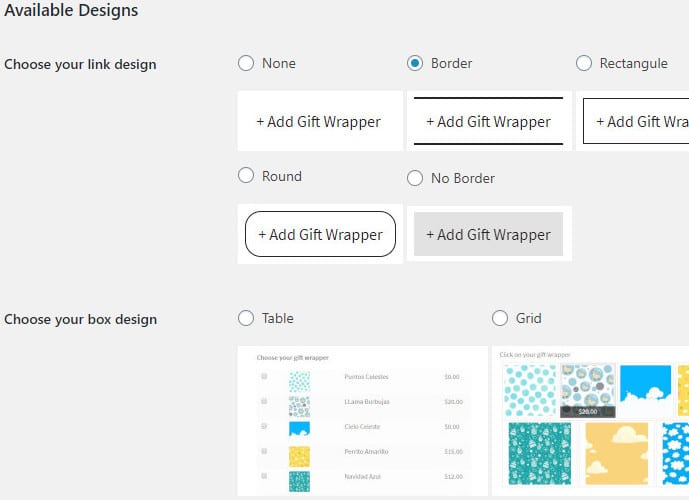Click the gray-filled Add Gift Wrapper preview
Viewport: 689px width, 500px height.
pos(488,234)
